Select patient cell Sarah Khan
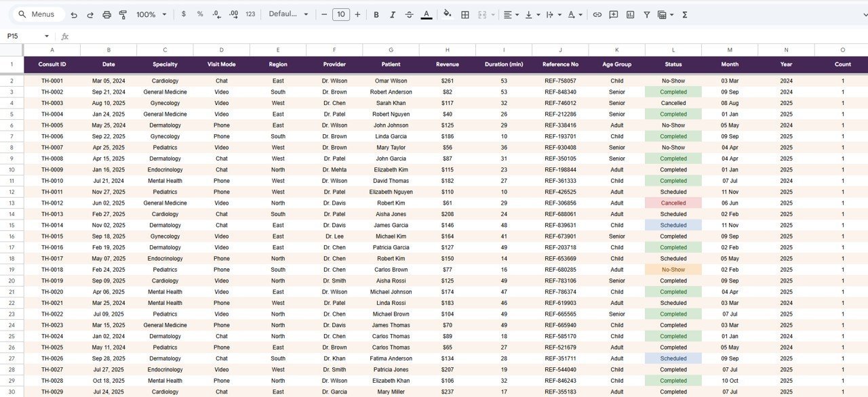The image size is (868, 397). [x=391, y=103]
